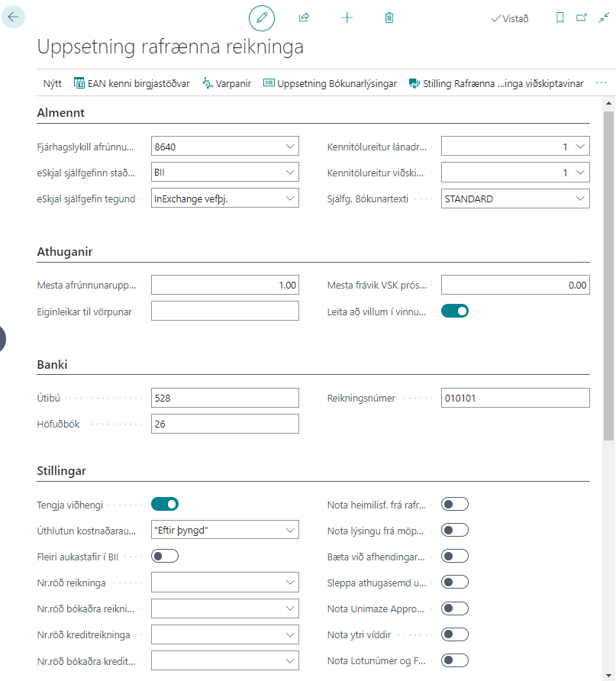
Task: Click the share icon
Action: click(304, 18)
